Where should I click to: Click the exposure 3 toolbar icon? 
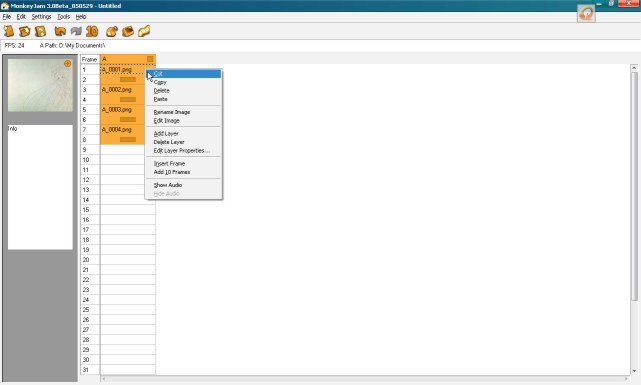40,31
